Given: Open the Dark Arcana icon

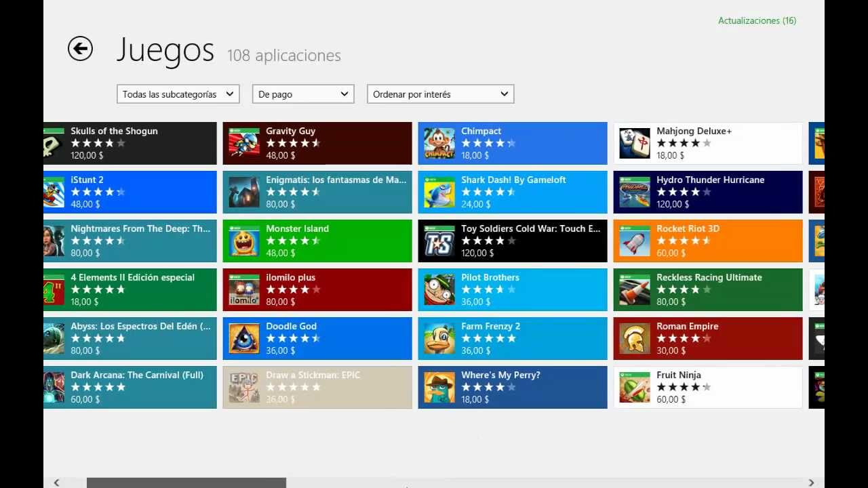Looking at the screenshot, I should click(54, 387).
